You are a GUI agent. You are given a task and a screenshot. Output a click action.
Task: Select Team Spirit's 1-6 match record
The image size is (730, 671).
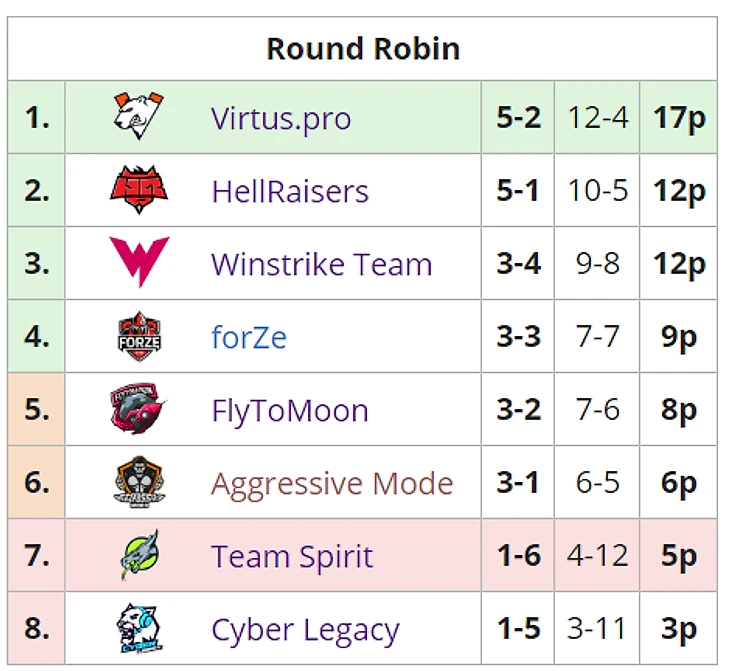click(x=518, y=556)
